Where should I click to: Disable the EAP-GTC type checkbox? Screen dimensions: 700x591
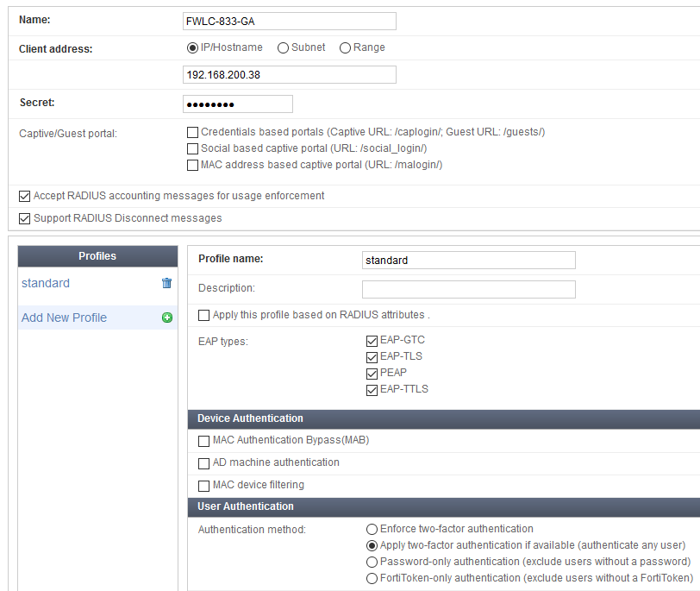tap(372, 342)
